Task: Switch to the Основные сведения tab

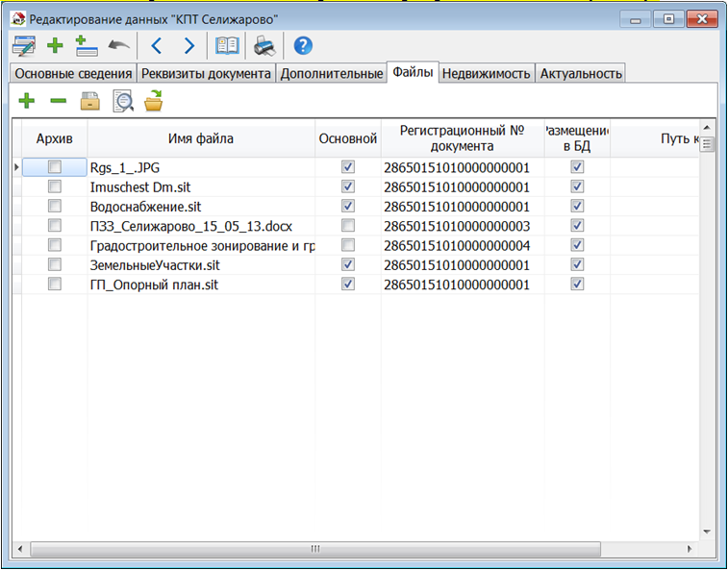Action: click(x=72, y=73)
